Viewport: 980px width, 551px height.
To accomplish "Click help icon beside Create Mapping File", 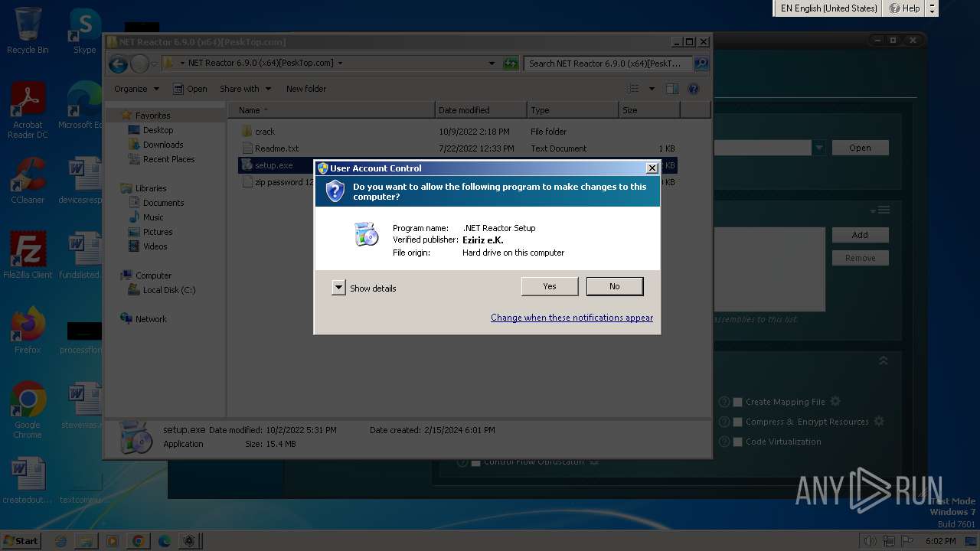I will coord(724,402).
